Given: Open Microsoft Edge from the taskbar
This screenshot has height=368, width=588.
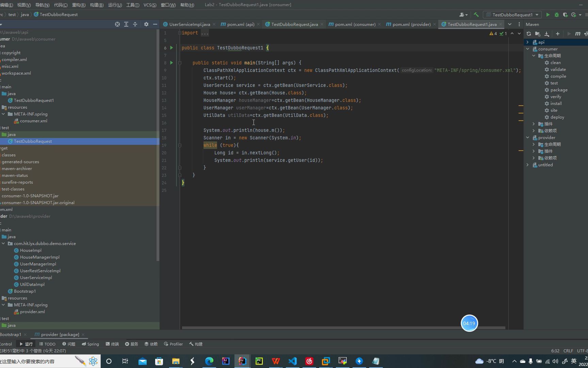Looking at the screenshot, I should (x=209, y=361).
